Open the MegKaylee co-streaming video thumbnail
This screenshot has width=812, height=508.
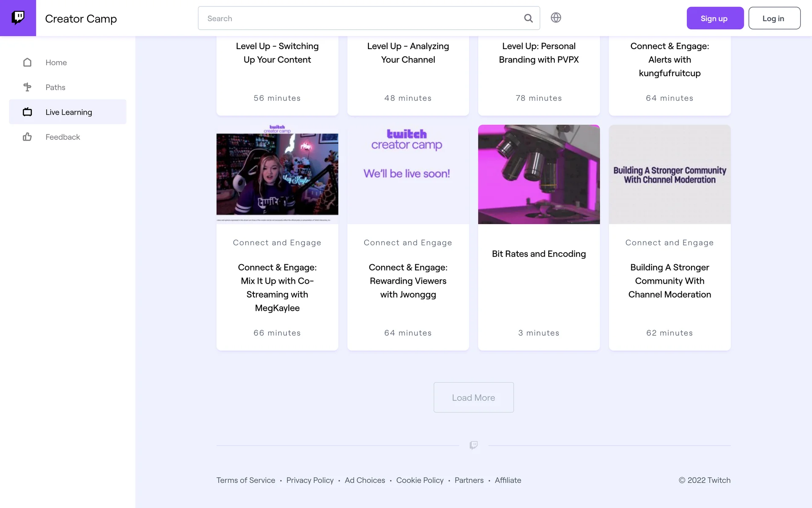click(277, 174)
